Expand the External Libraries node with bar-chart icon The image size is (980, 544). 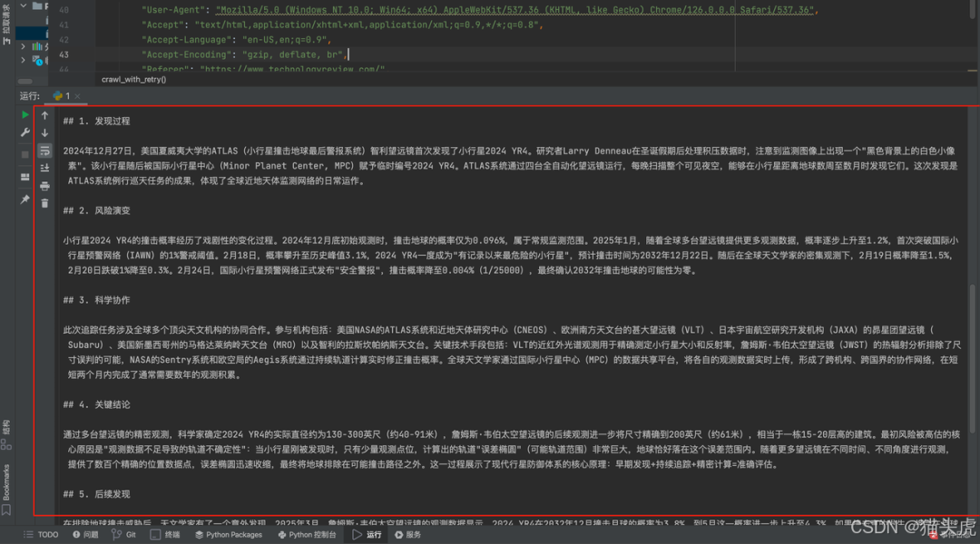pyautogui.click(x=23, y=46)
